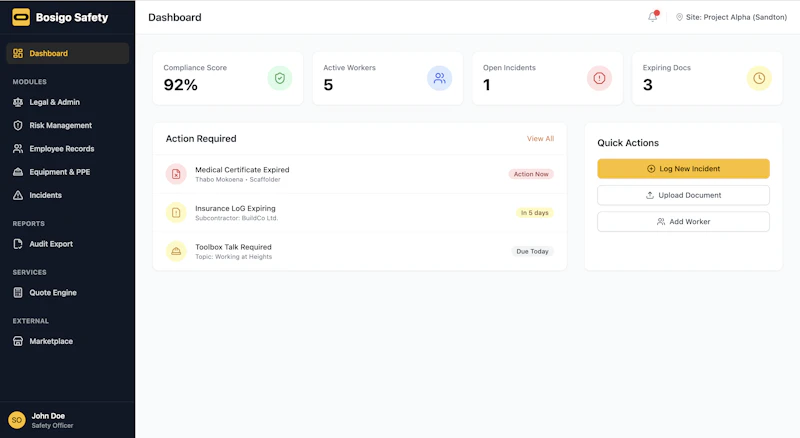Click the Due Today badge
This screenshot has width=800, height=438.
pos(532,251)
